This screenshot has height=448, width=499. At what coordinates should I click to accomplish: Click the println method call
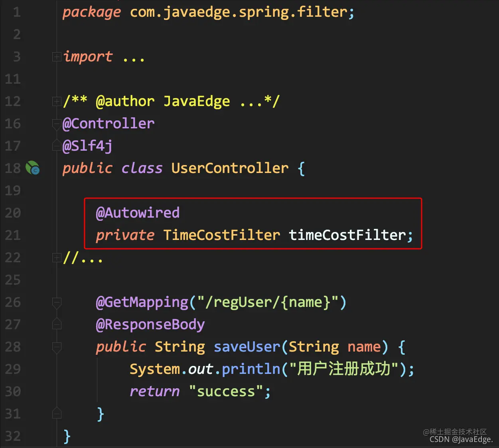coord(251,369)
